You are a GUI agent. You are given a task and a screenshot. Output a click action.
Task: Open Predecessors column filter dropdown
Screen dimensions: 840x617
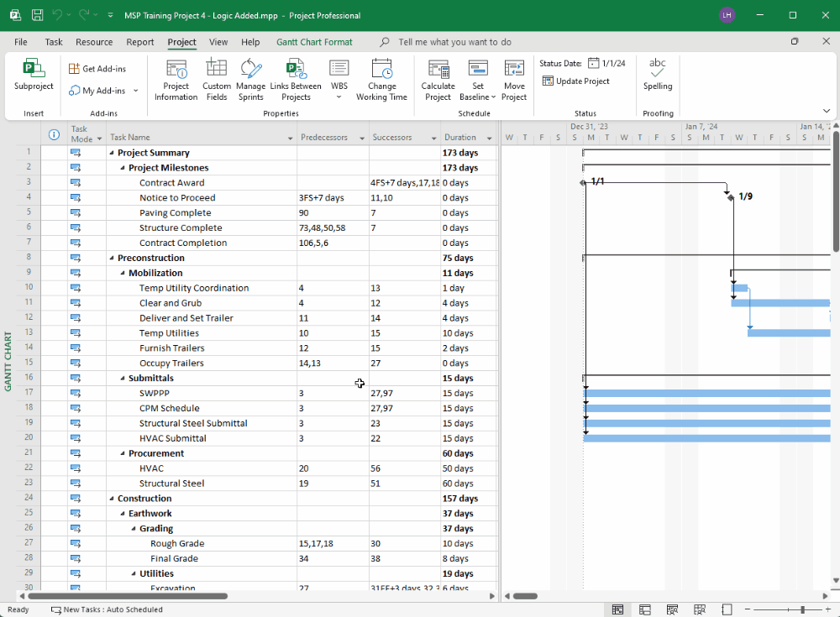[x=362, y=139]
